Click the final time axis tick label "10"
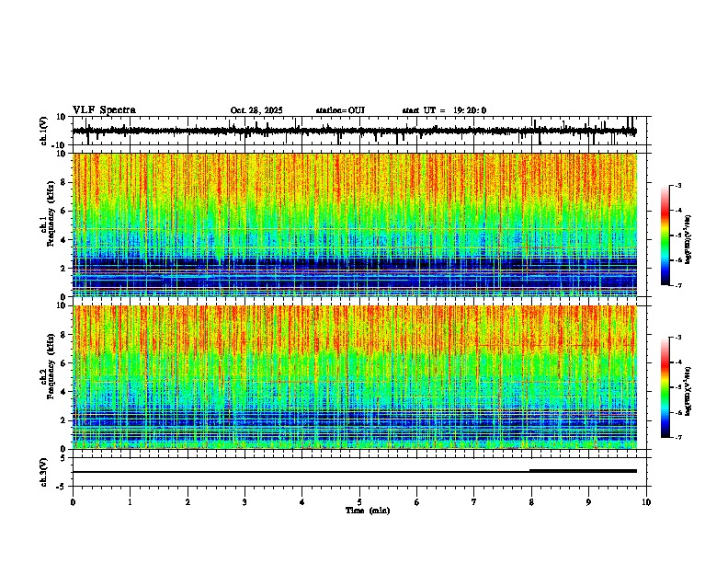This screenshot has width=728, height=563. pyautogui.click(x=646, y=502)
